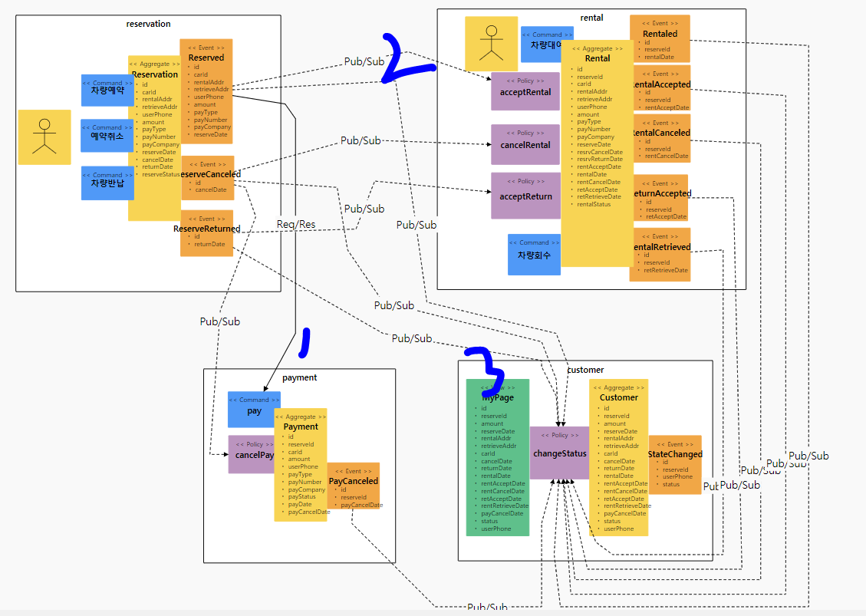This screenshot has width=866, height=616.
Task: Select the StateChanged event sticky
Action: point(675,464)
